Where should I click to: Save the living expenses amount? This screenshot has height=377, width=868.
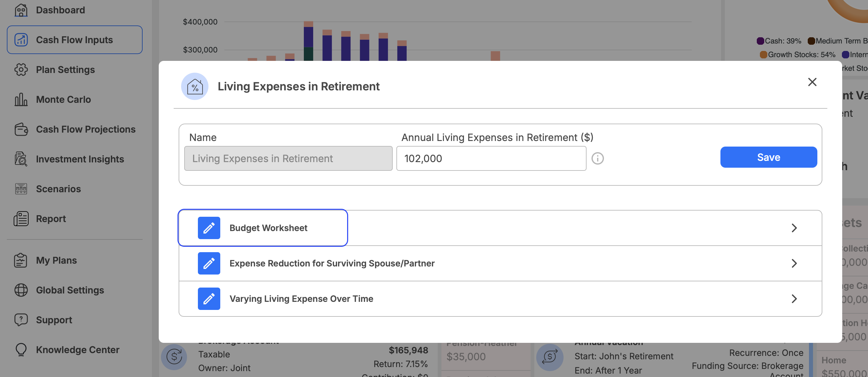[x=769, y=157]
